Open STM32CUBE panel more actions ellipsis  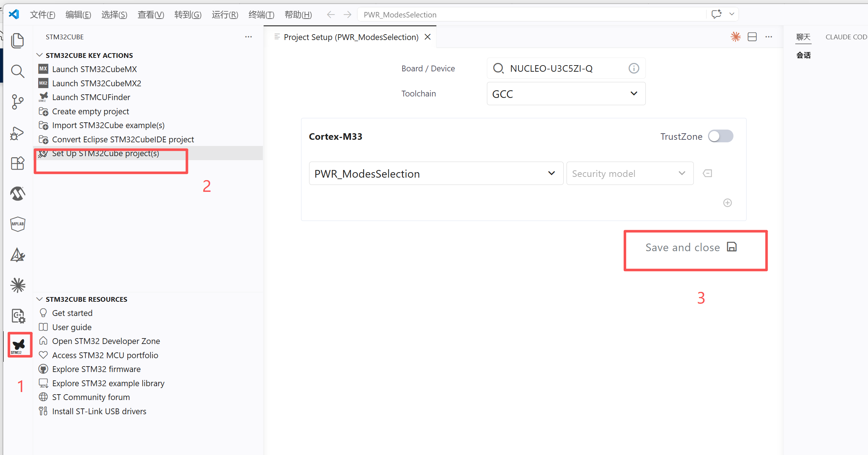click(248, 37)
